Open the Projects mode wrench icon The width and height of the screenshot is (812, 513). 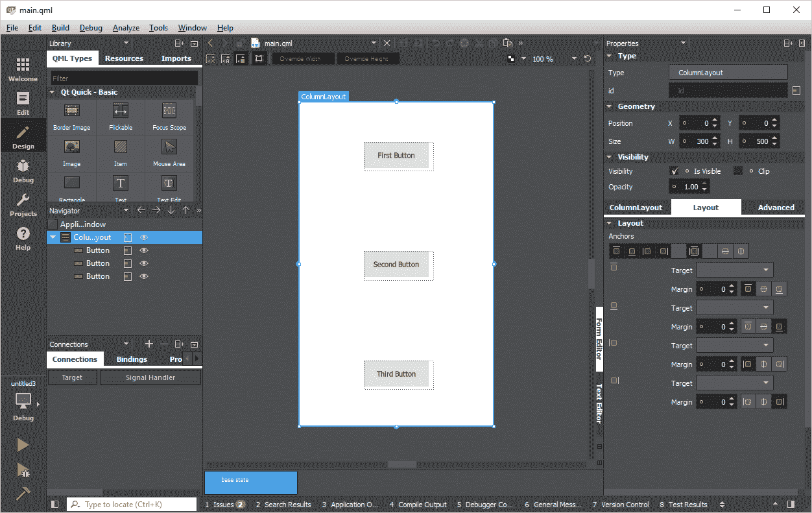coord(23,204)
